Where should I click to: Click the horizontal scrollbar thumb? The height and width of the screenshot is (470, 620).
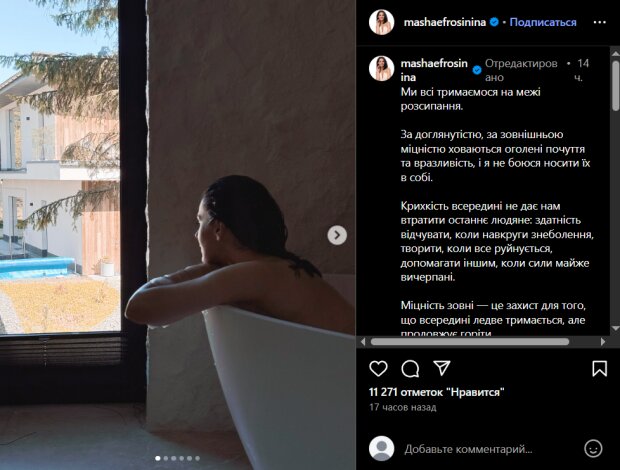click(470, 342)
